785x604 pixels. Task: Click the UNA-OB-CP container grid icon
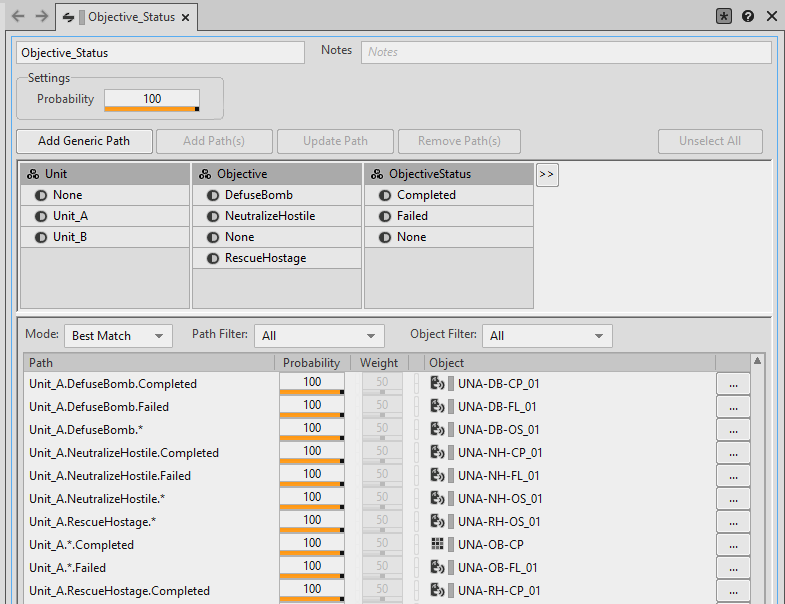437,544
